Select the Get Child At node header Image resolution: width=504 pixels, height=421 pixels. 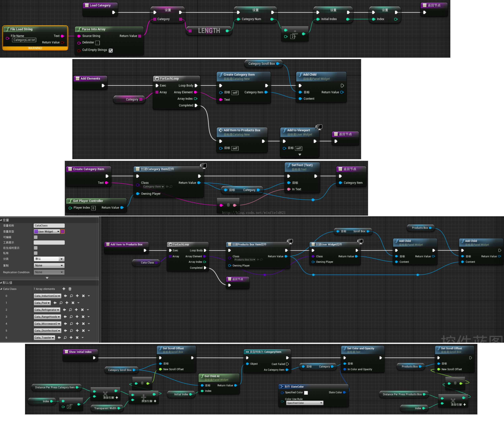(219, 377)
